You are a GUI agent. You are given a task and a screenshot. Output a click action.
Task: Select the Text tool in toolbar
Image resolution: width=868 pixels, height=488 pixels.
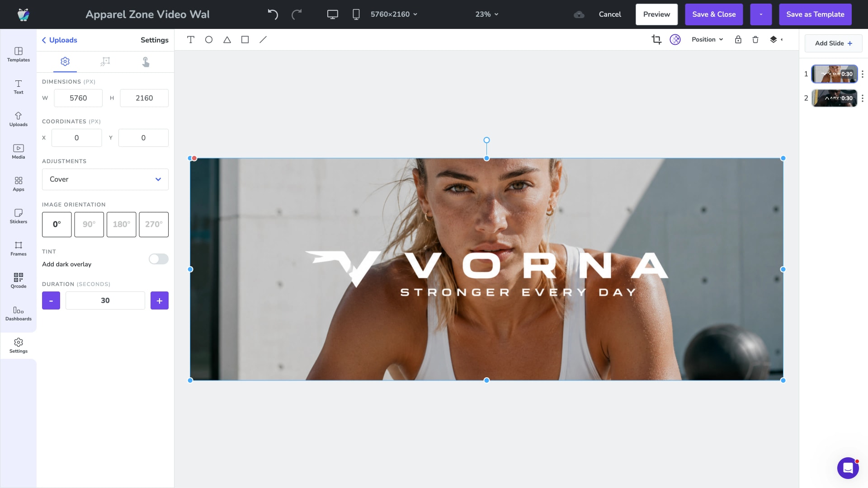[191, 40]
